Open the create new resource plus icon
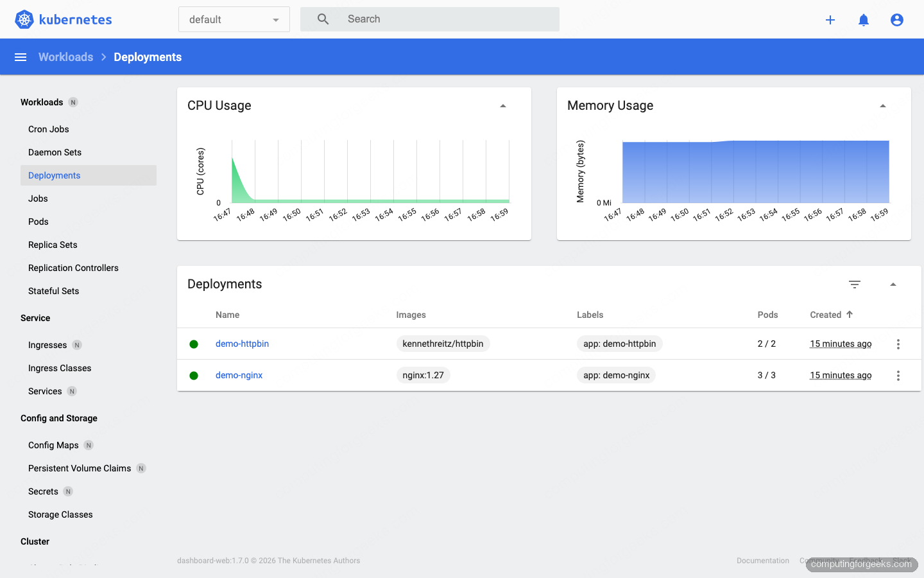Screen dimensions: 924x578 click(x=830, y=19)
